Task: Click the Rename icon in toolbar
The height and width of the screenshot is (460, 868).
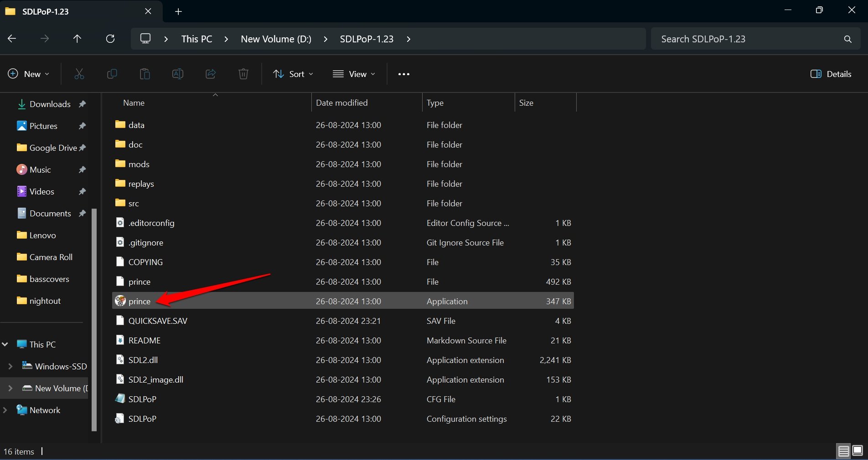Action: pos(177,74)
